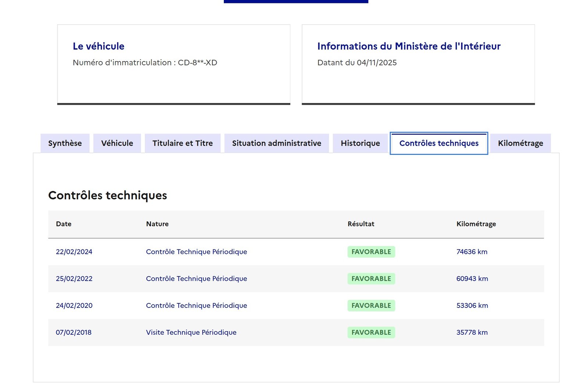Click the 53306 km mileage value

(472, 306)
